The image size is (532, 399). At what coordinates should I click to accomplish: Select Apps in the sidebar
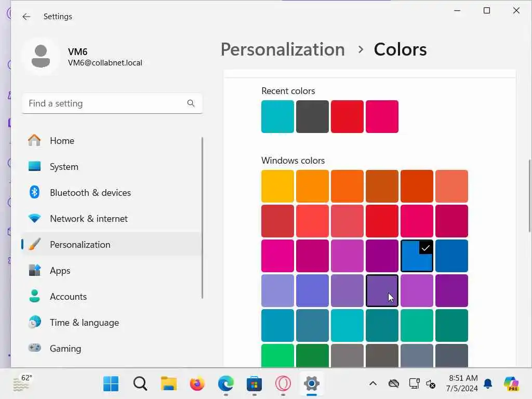pyautogui.click(x=60, y=271)
